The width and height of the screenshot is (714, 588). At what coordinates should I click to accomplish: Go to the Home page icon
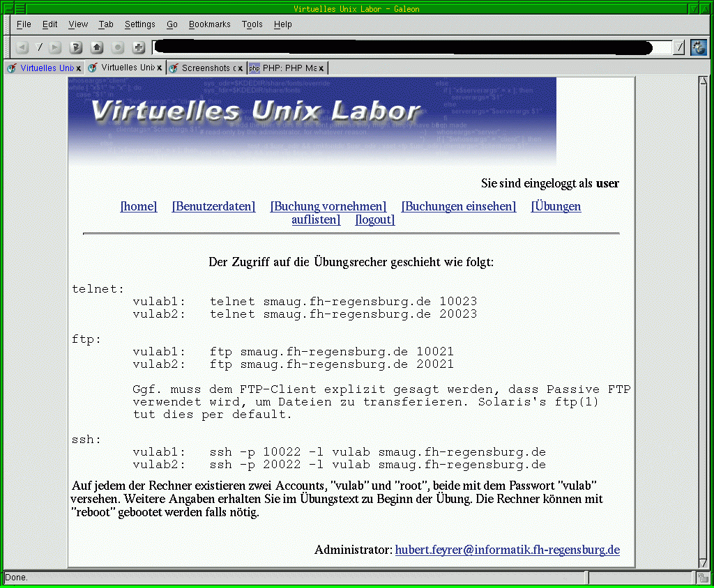coord(96,47)
